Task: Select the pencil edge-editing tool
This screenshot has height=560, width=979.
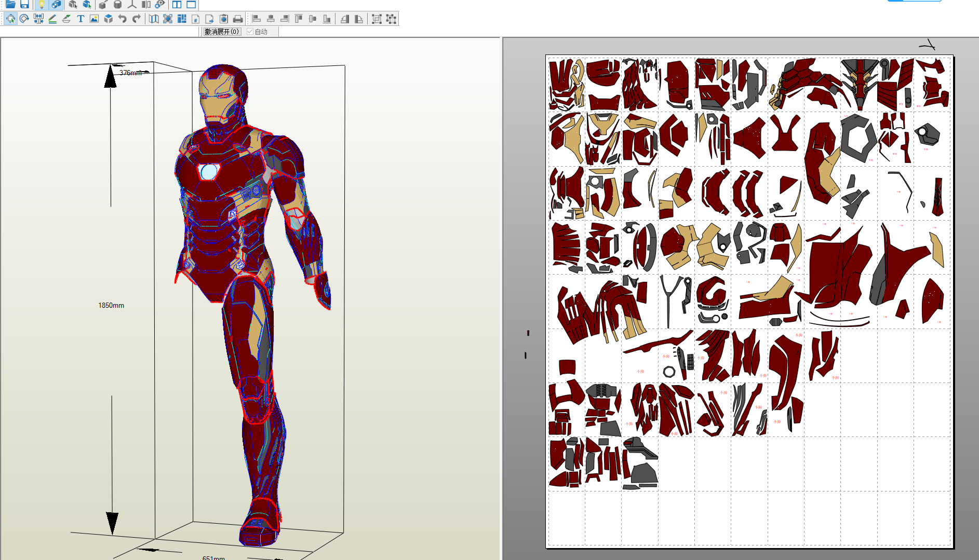Action: point(52,19)
